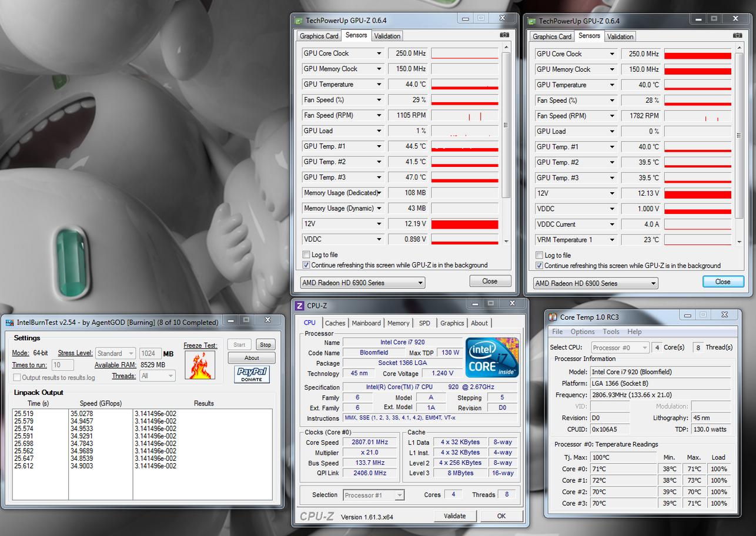Switch to Validation tab in left GPU-Z
This screenshot has height=536, width=756.
point(387,36)
